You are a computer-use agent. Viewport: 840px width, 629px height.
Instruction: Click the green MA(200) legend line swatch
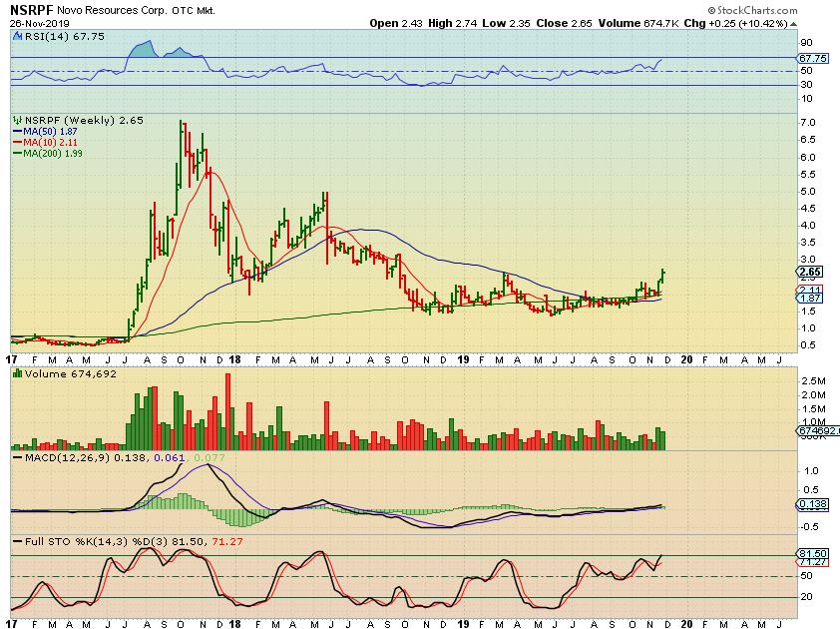click(17, 154)
